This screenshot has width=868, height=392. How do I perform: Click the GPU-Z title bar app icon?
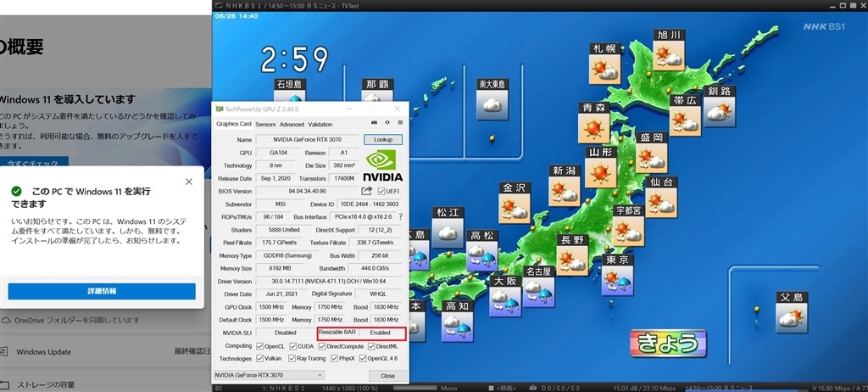coord(220,109)
